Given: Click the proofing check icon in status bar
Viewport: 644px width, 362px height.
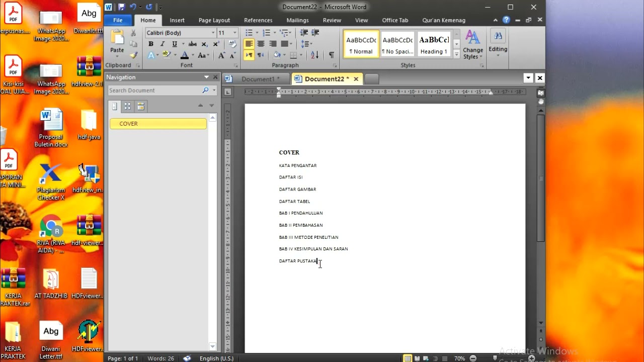Looking at the screenshot, I should tap(187, 358).
